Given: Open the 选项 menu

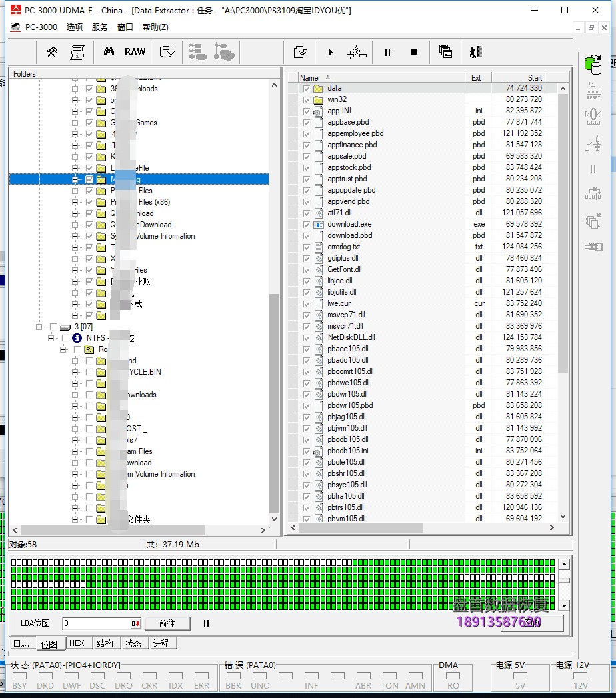Looking at the screenshot, I should coord(75,27).
